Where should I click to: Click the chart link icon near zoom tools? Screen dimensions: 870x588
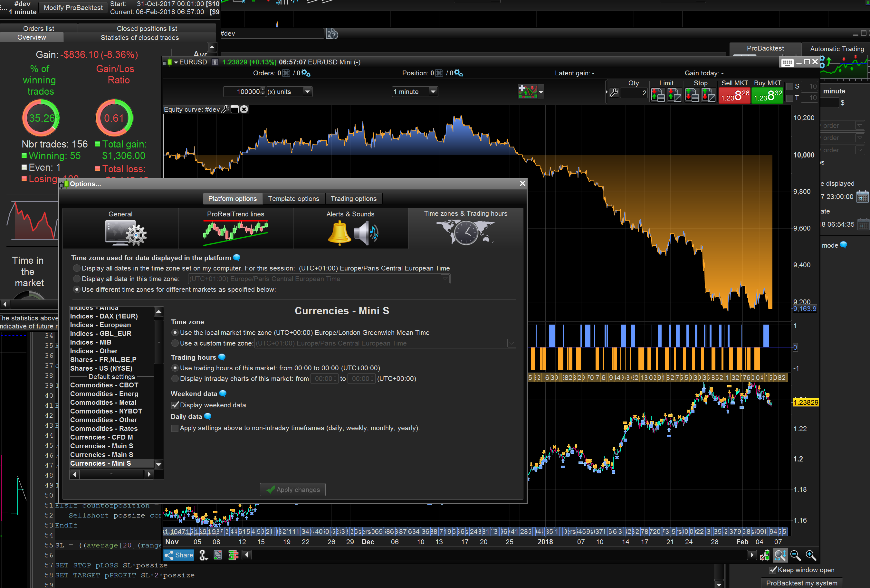(765, 555)
